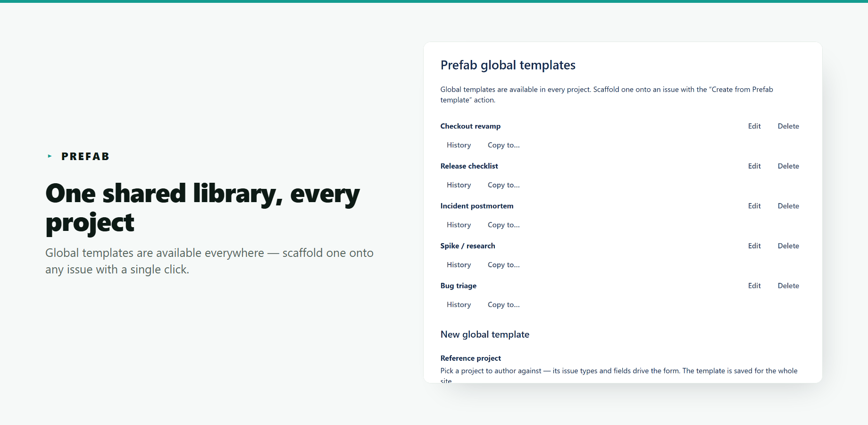The image size is (868, 425).
Task: View History of Release checklist
Action: (459, 185)
